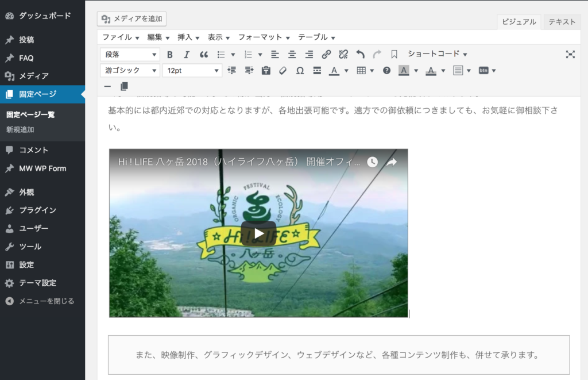The image size is (588, 380).
Task: Click the text color swatch button
Action: pyautogui.click(x=334, y=71)
